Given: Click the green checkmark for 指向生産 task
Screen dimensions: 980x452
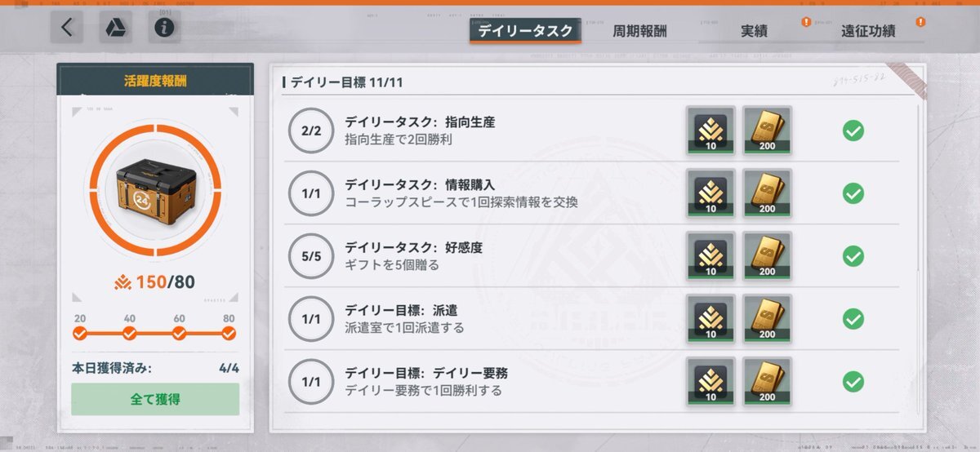Looking at the screenshot, I should point(853,131).
